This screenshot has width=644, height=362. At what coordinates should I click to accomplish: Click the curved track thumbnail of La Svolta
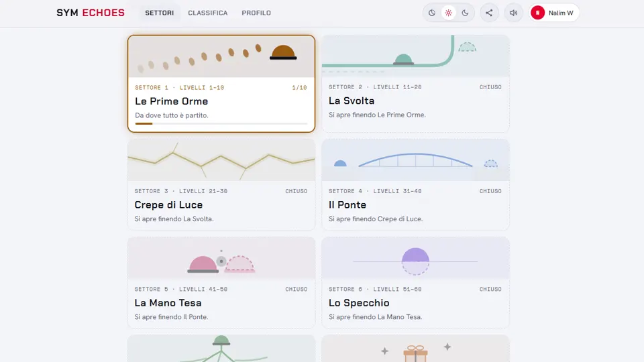pyautogui.click(x=416, y=56)
